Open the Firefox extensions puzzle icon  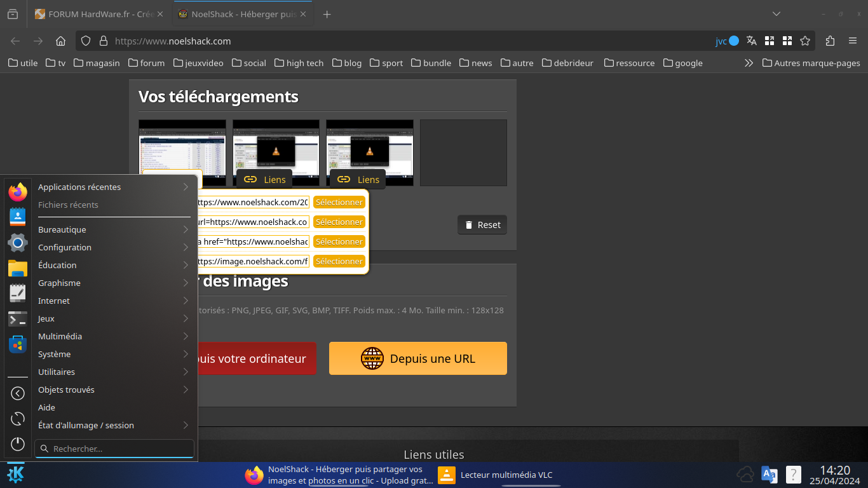tap(830, 41)
